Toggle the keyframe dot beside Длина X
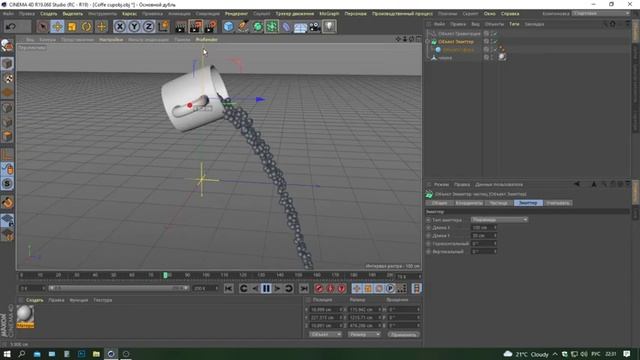640x360 pixels. [x=429, y=228]
